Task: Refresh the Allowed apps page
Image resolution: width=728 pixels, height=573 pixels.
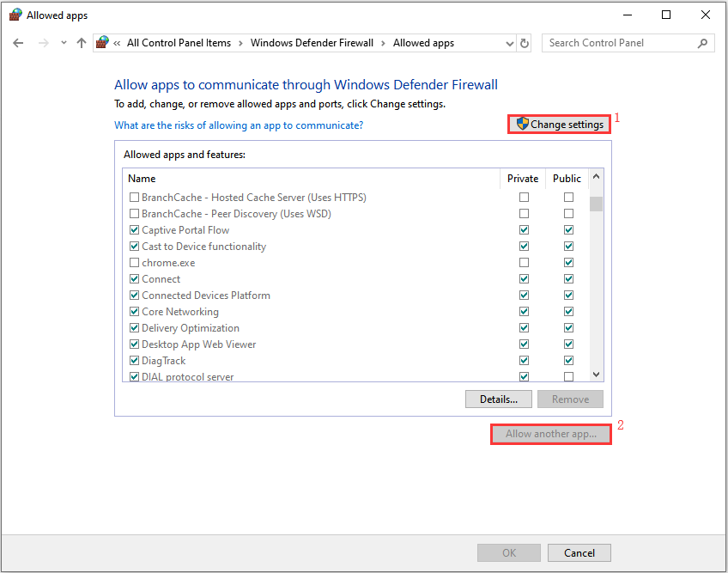Action: click(x=525, y=43)
